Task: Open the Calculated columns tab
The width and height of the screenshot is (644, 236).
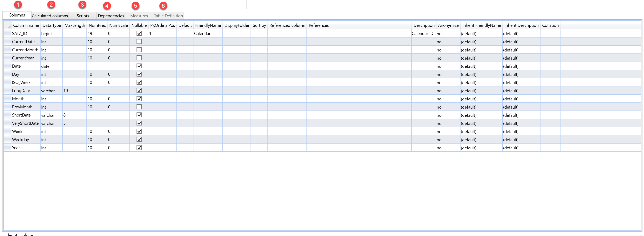Action: tap(50, 16)
